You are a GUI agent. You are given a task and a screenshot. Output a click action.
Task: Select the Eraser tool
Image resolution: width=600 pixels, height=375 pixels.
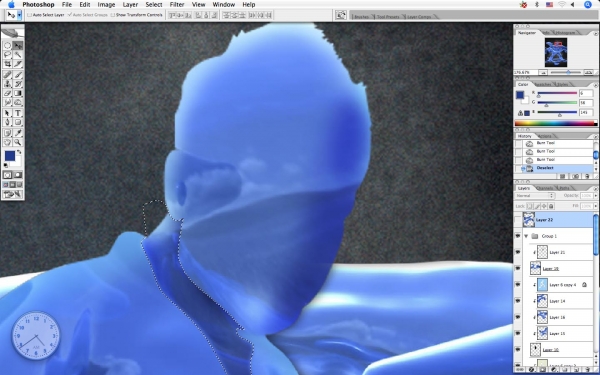[x=7, y=93]
